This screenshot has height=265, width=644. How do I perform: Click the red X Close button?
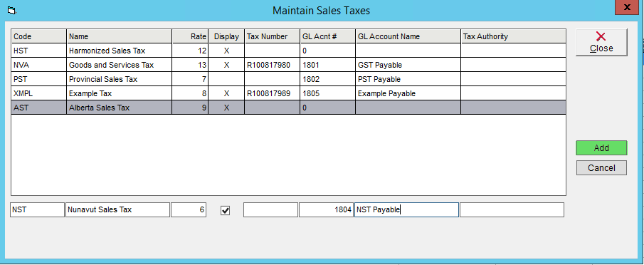click(601, 42)
